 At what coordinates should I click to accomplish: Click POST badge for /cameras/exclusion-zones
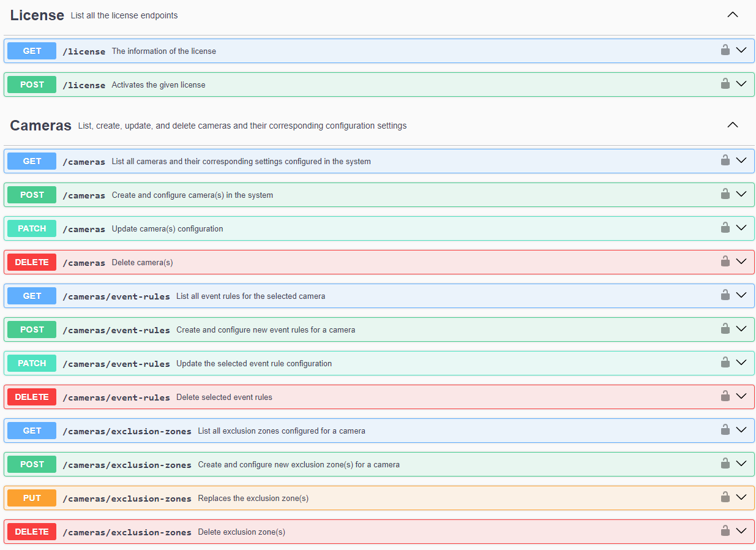pos(32,464)
